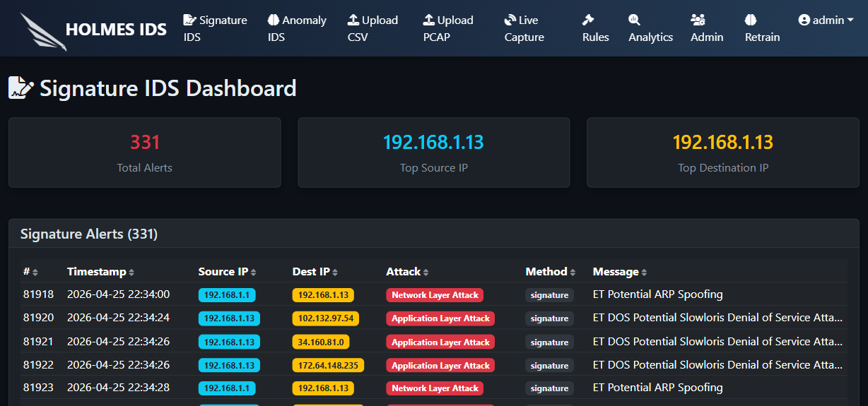Click Application Layer Attack badge in row 81920

click(x=440, y=318)
